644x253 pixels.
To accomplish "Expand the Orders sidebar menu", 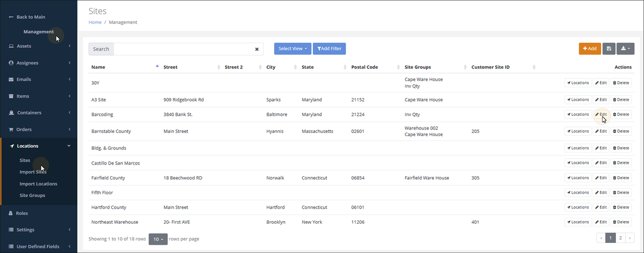I will [39, 129].
